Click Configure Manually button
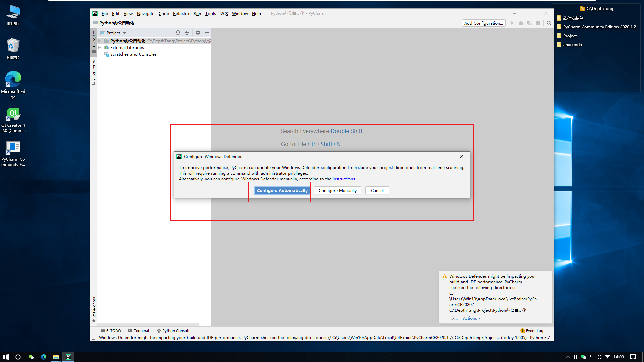The height and width of the screenshot is (362, 644). pos(337,190)
